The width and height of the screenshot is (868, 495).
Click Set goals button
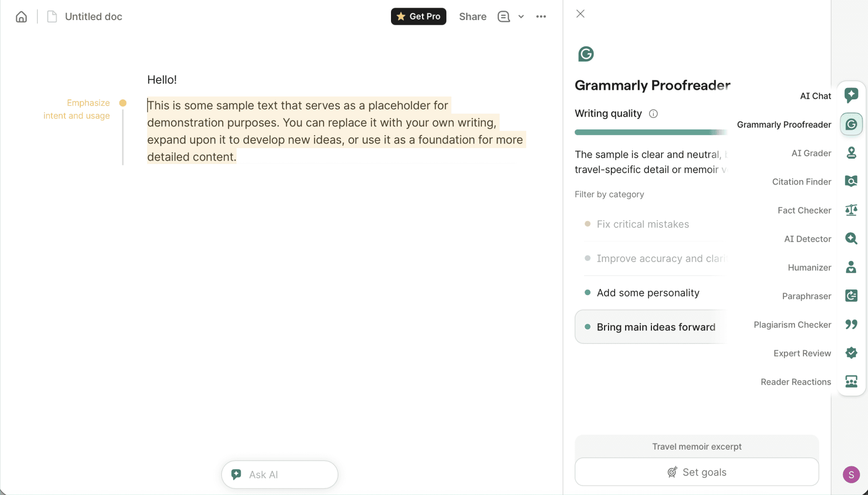[697, 472]
